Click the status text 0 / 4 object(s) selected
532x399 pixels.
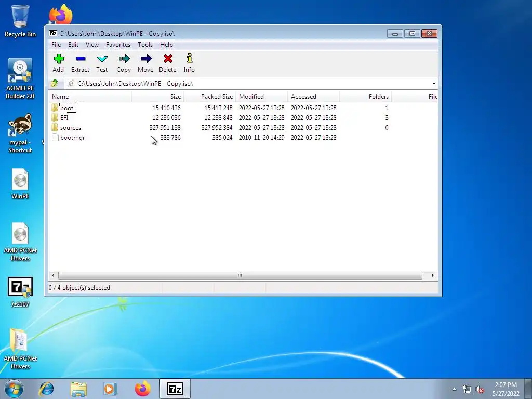(x=79, y=288)
